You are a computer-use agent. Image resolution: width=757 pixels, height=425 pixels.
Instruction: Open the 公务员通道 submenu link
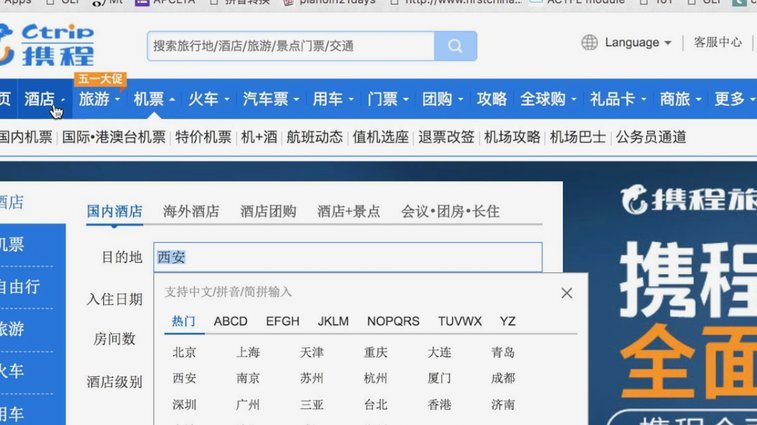(651, 137)
